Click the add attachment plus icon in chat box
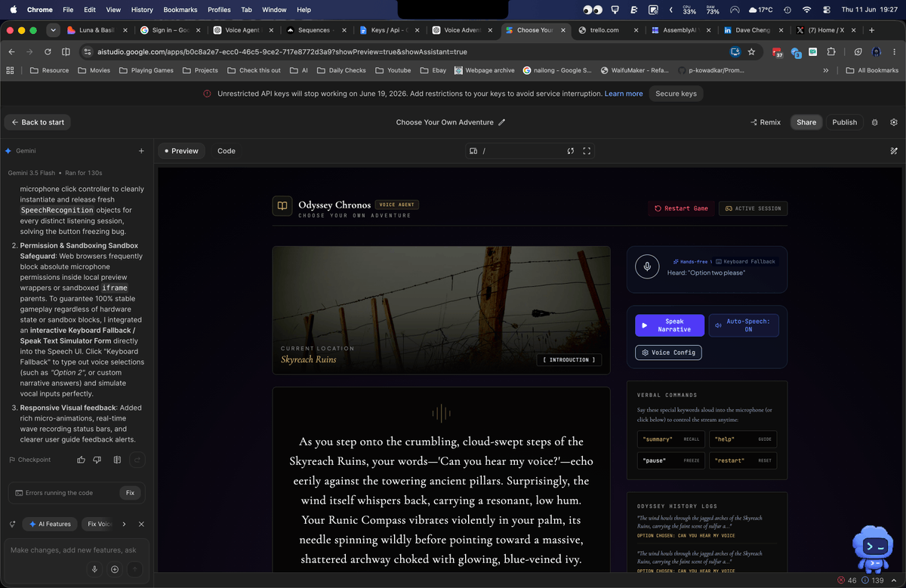The height and width of the screenshot is (588, 906). coord(115,569)
